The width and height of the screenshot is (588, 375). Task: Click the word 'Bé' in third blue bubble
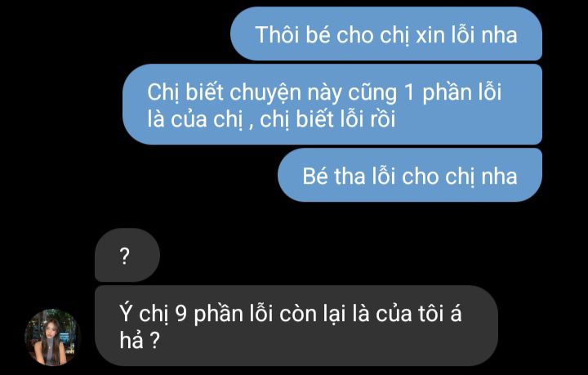314,176
